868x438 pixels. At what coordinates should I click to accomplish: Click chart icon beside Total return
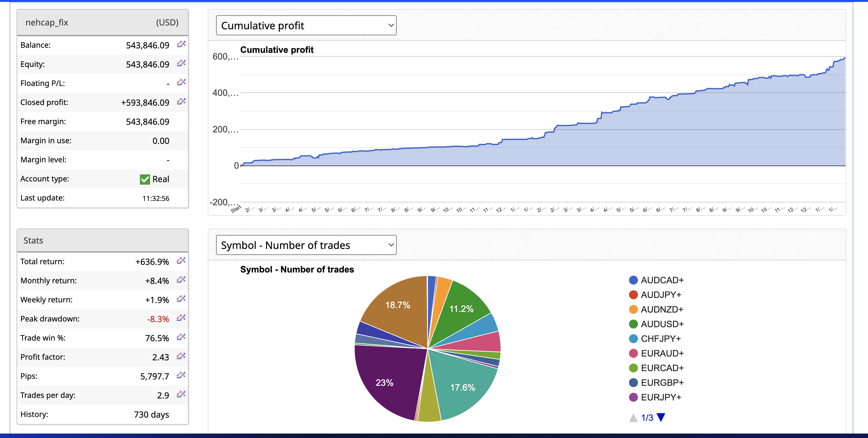tap(181, 261)
